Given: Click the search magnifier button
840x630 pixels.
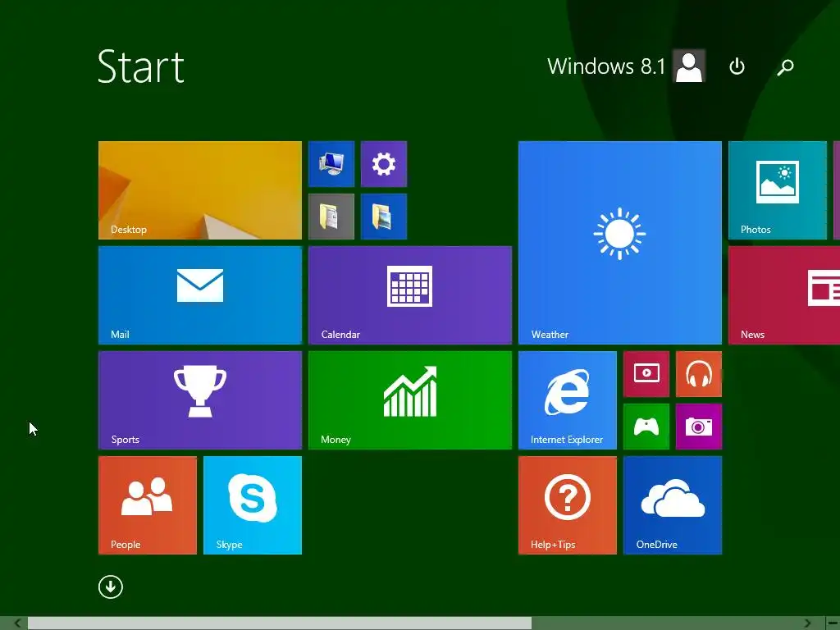Looking at the screenshot, I should pos(785,66).
